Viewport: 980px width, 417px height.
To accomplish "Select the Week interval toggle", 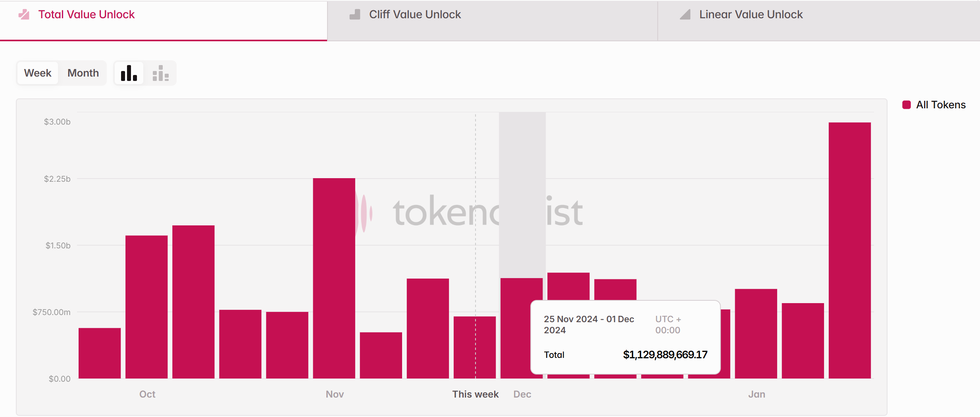I will 38,73.
